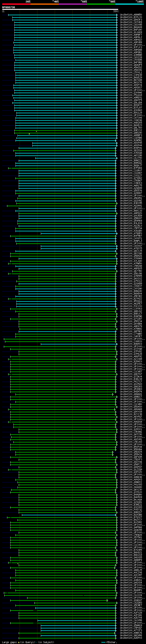Click the cyan ~100% identity legend bar
This screenshot has width=146, height=644.
point(130,4)
